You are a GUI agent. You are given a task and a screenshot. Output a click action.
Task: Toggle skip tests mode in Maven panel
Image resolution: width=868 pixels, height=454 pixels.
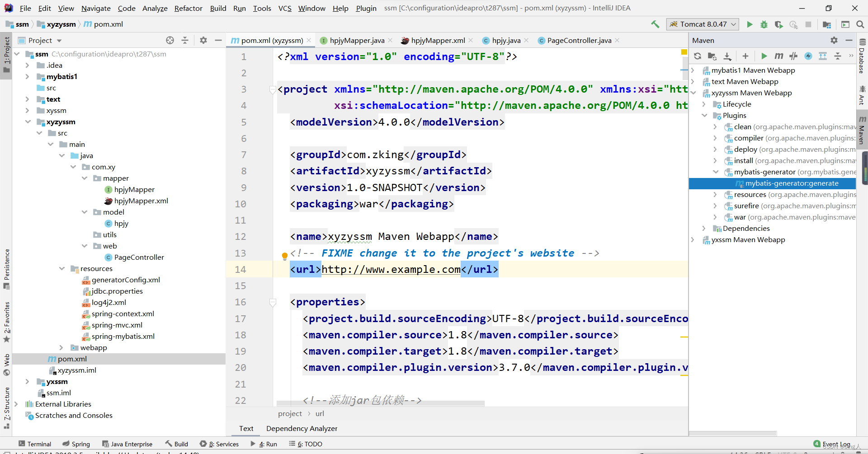(x=793, y=56)
